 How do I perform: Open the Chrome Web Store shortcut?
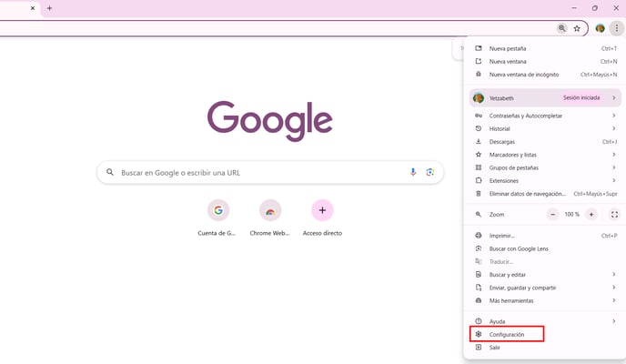(x=270, y=217)
